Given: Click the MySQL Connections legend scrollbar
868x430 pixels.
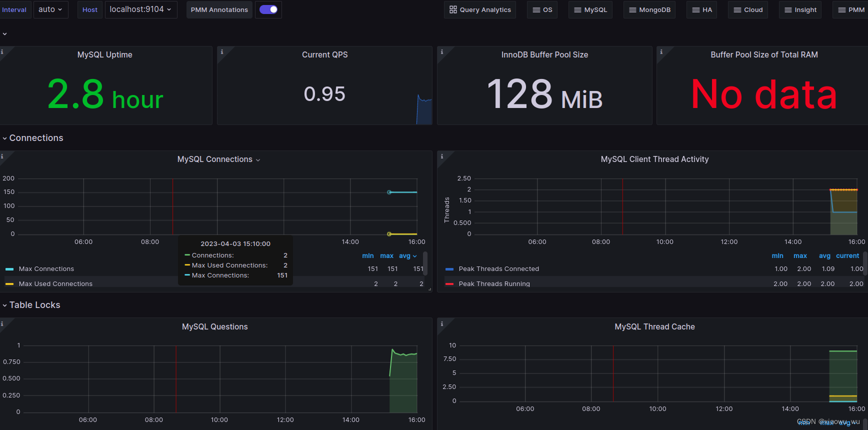Looking at the screenshot, I should [x=425, y=263].
